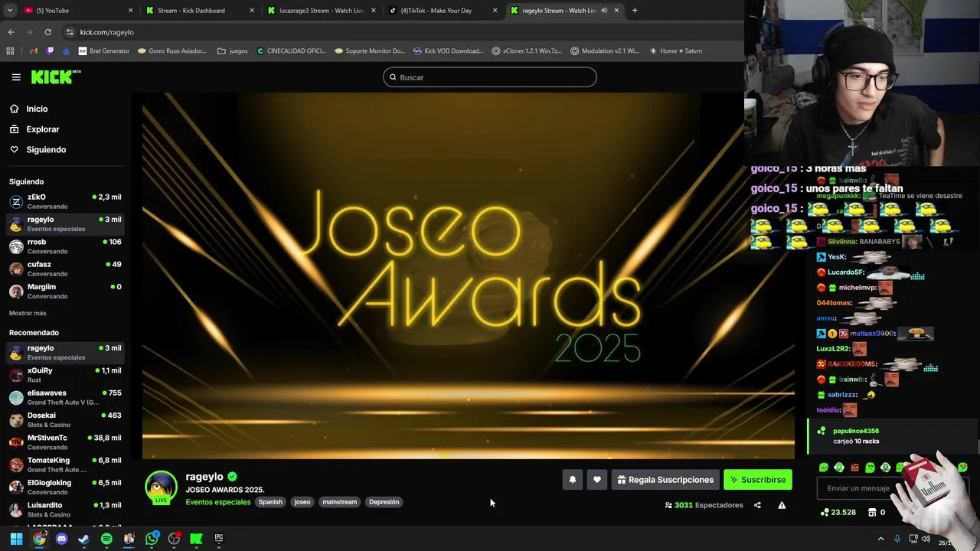Open ElGlogloking recommended channel

(x=65, y=487)
